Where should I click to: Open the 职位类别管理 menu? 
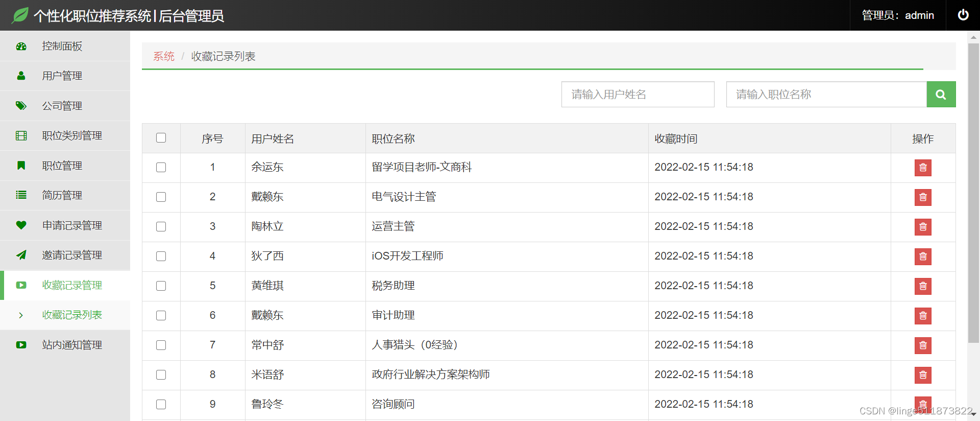point(65,135)
